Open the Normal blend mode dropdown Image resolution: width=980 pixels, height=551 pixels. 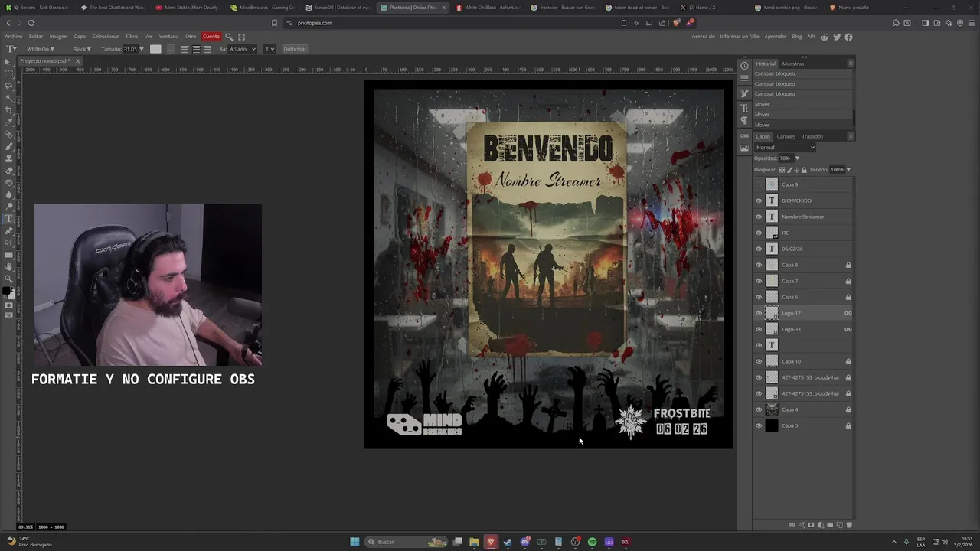pyautogui.click(x=785, y=147)
